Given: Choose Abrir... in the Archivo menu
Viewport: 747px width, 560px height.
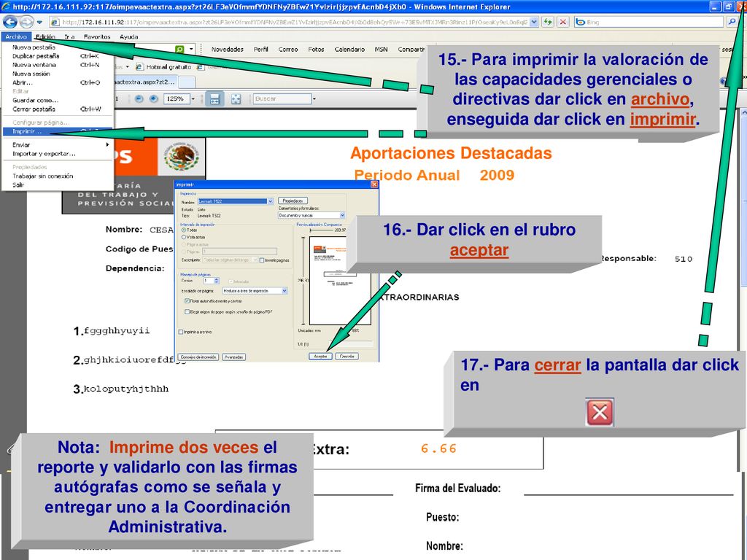Looking at the screenshot, I should [57, 82].
